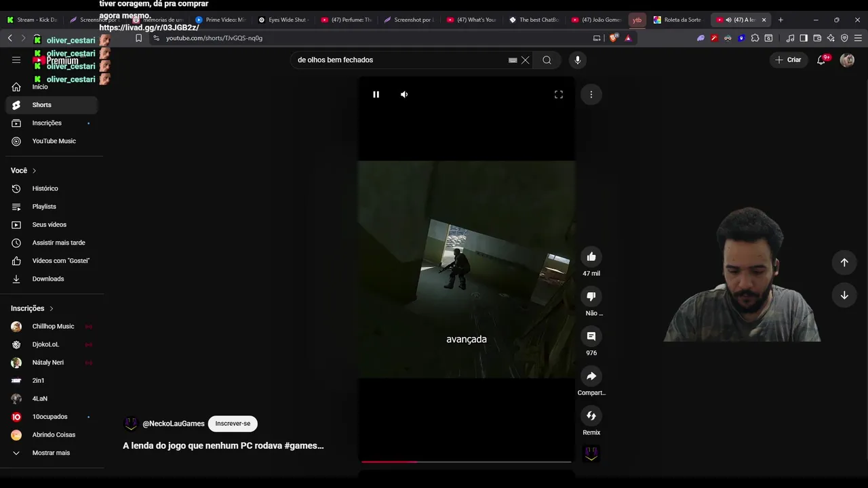Image resolution: width=868 pixels, height=488 pixels.
Task: Run the search with magnifier button
Action: pos(547,60)
